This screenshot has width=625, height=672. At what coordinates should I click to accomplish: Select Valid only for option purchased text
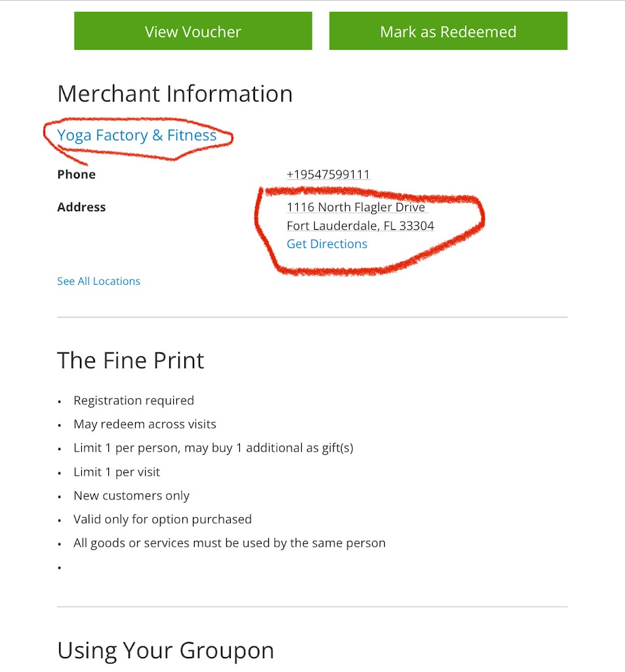click(163, 519)
